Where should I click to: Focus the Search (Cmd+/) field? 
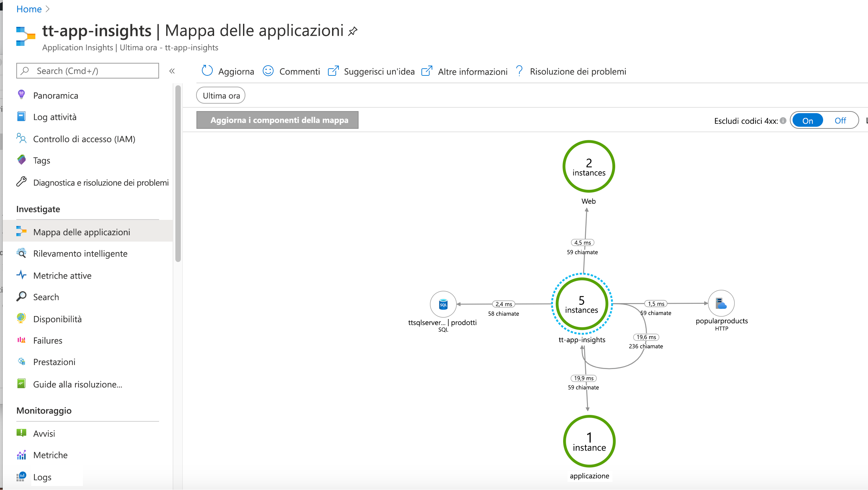(x=88, y=71)
